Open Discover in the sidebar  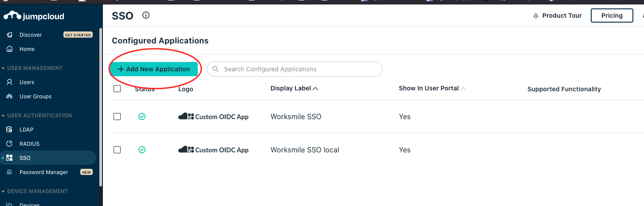click(x=31, y=35)
